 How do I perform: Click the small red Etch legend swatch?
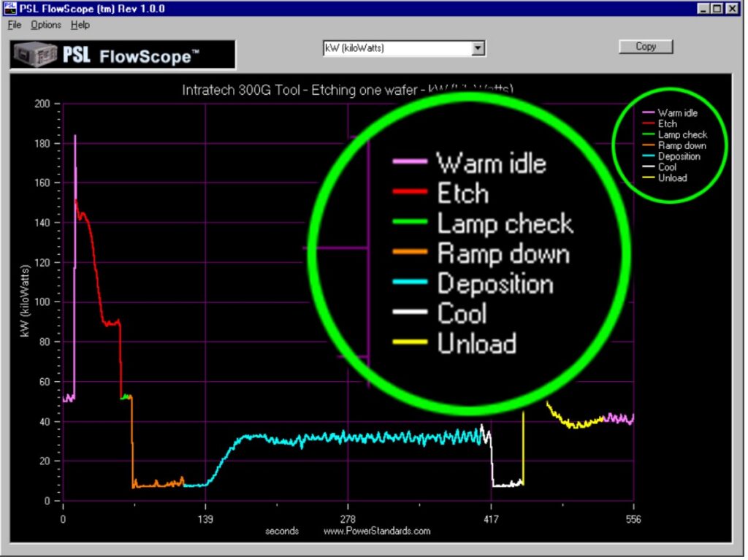pos(649,124)
